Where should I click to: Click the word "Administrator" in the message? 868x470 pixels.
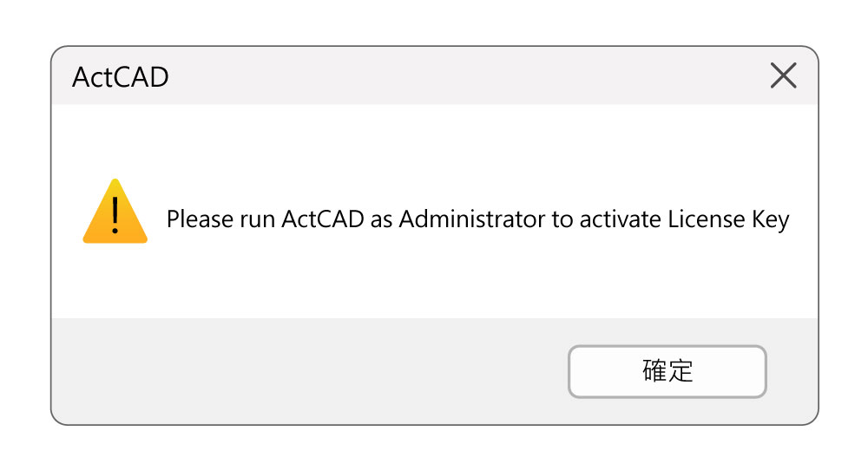pyautogui.click(x=472, y=219)
